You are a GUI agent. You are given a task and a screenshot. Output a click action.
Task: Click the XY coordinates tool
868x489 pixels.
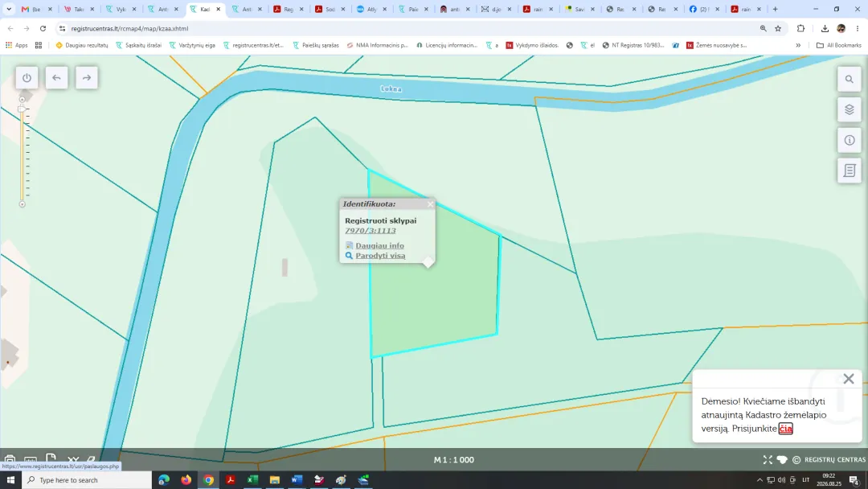pos(73,460)
